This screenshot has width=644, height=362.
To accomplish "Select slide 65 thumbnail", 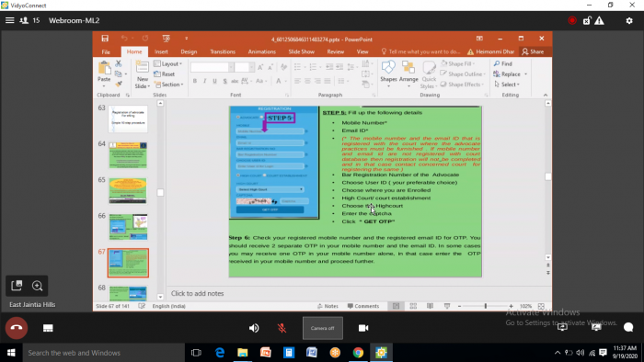I will (128, 190).
